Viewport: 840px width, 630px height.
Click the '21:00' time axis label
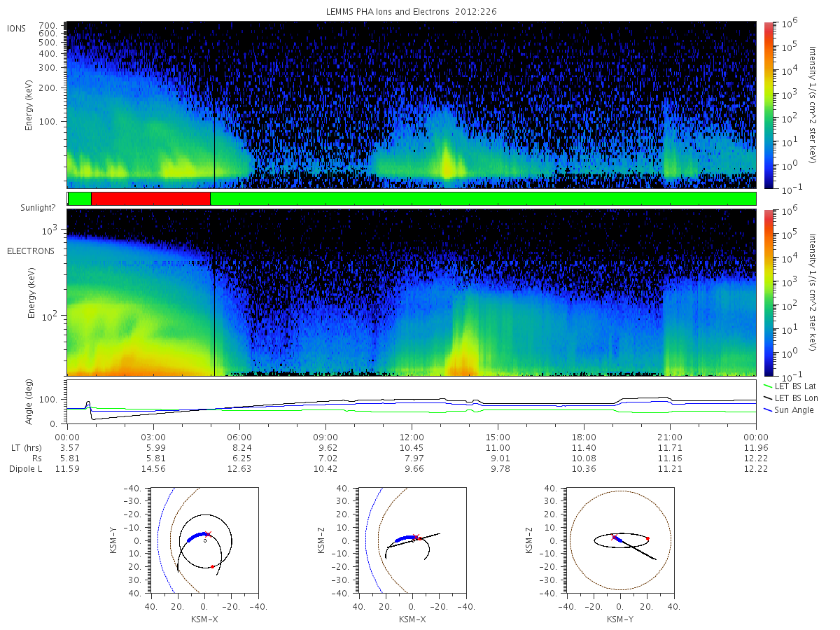pyautogui.click(x=670, y=436)
